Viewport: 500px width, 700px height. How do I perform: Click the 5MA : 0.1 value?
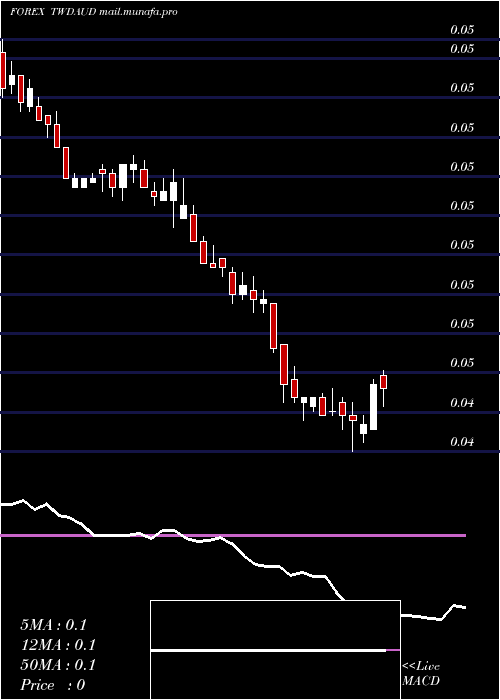pos(53,625)
